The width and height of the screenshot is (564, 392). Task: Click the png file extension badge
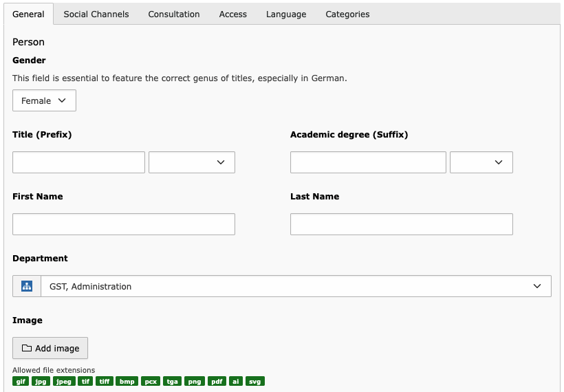[195, 381]
